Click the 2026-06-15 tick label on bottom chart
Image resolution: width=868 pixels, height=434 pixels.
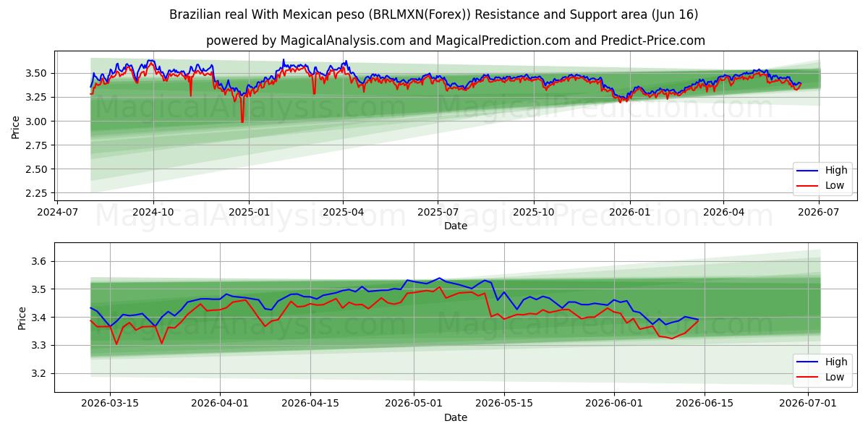coord(705,404)
